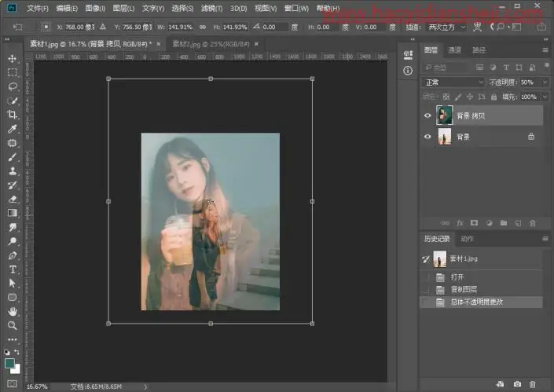Select the Lasso tool
The width and height of the screenshot is (554, 392).
tap(13, 86)
